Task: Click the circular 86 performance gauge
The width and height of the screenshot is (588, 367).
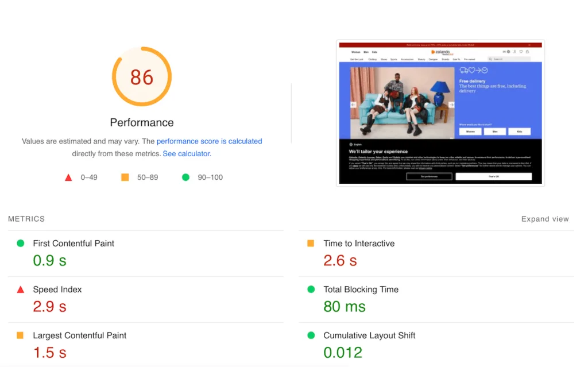Action: (x=141, y=77)
